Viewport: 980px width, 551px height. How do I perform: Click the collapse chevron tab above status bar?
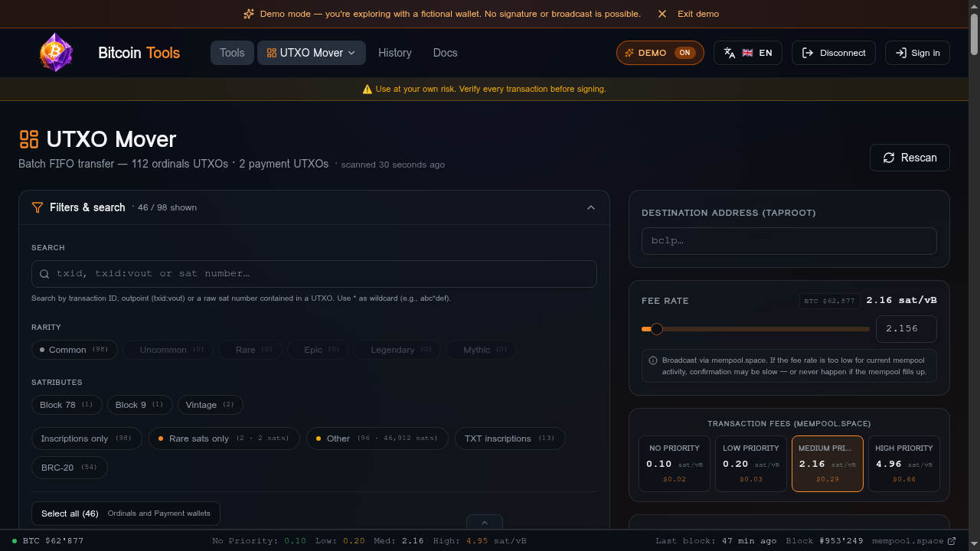[x=485, y=523]
